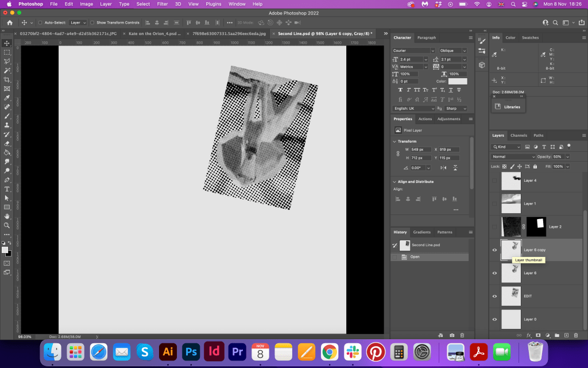Select the Eyedropper tool
Viewport: 588px width, 368px height.
tap(7, 98)
